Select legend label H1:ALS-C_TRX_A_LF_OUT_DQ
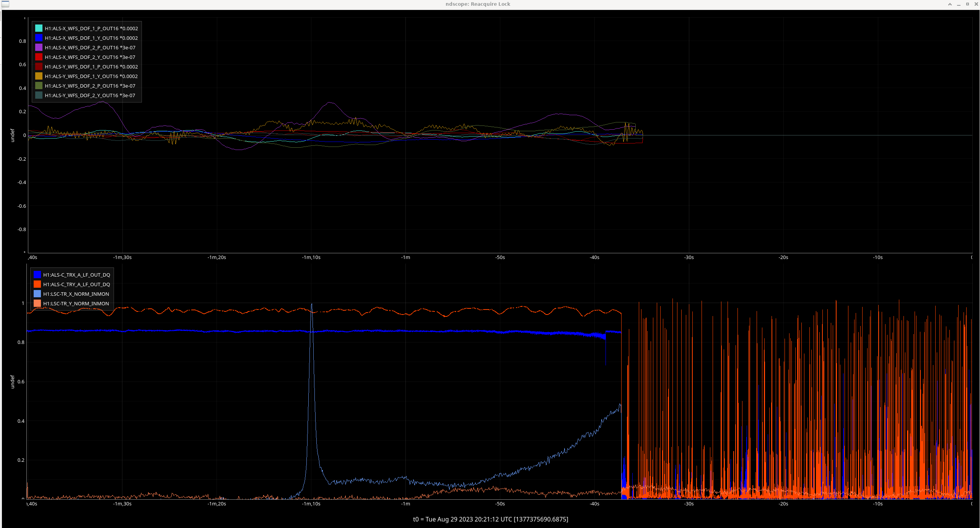Image resolution: width=980 pixels, height=528 pixels. [77, 275]
